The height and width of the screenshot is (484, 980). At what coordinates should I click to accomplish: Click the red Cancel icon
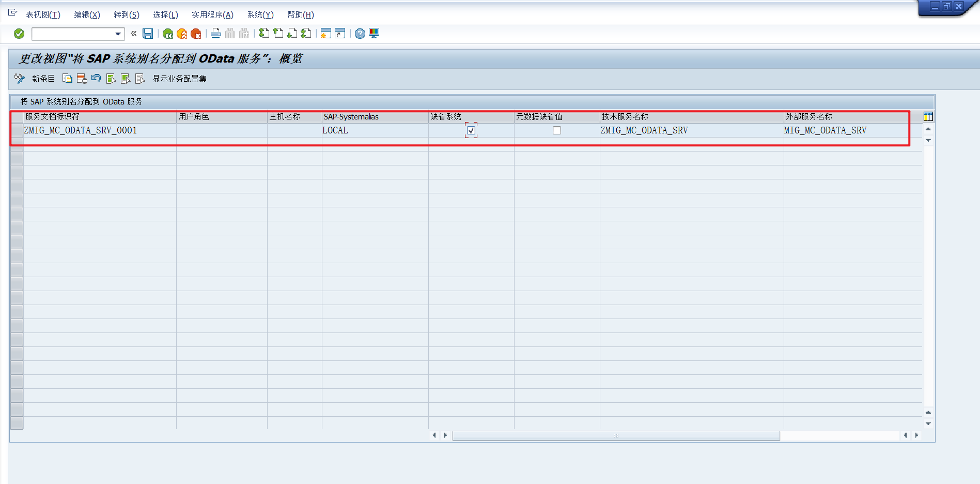pyautogui.click(x=196, y=34)
